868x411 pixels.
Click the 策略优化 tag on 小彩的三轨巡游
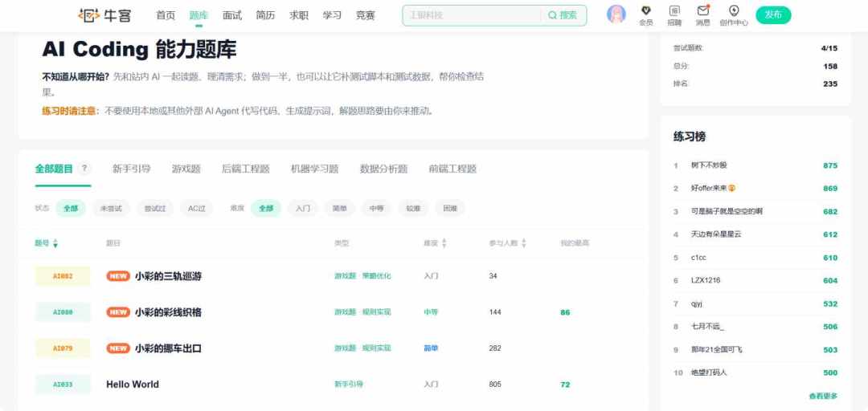[376, 276]
